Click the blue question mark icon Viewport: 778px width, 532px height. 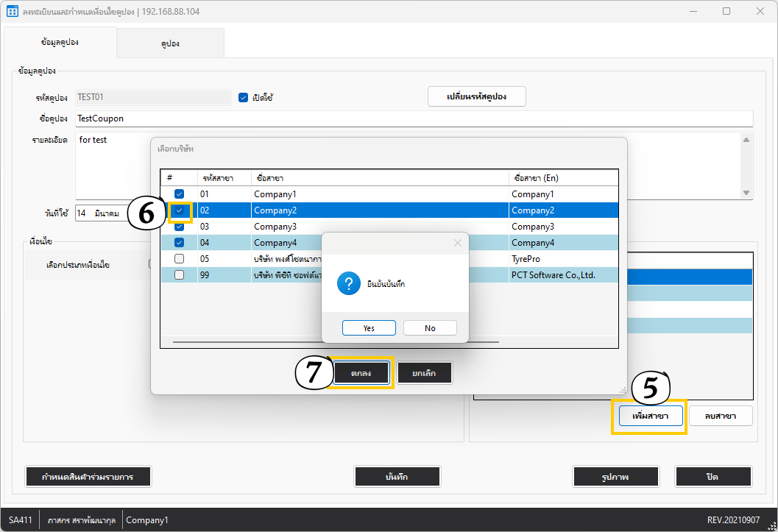[x=348, y=284]
